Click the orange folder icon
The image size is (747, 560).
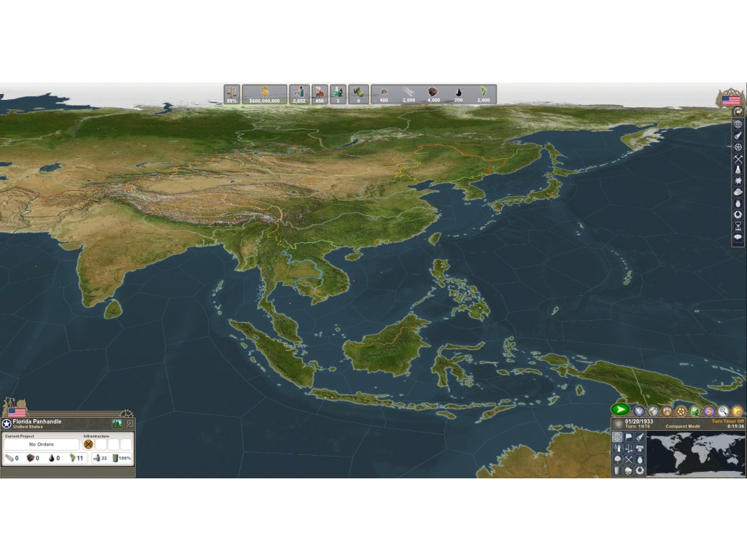tap(737, 411)
